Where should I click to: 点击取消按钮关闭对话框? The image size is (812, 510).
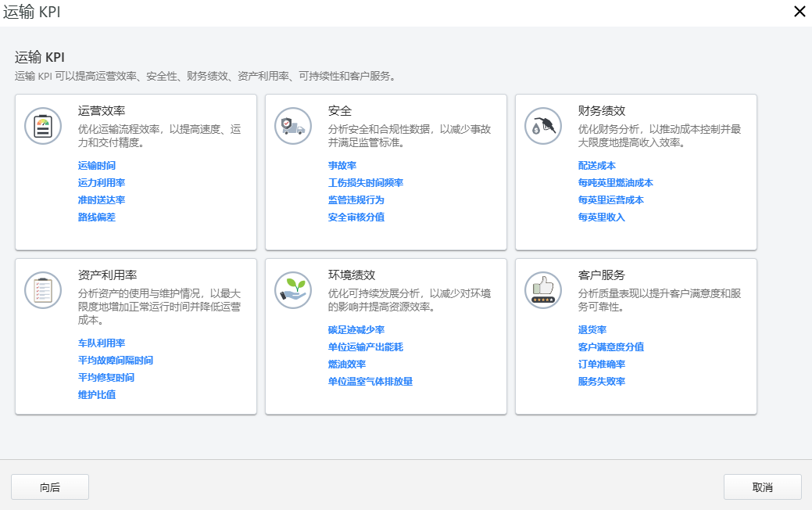coord(762,487)
